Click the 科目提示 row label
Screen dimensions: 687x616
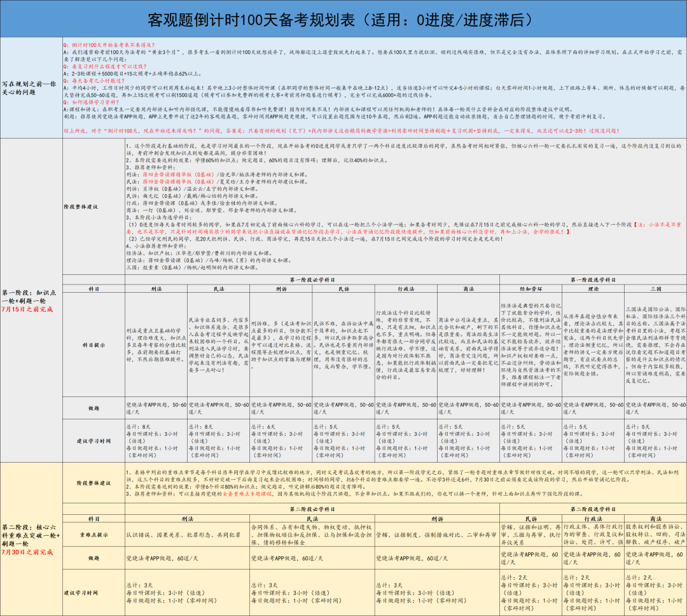(x=94, y=345)
